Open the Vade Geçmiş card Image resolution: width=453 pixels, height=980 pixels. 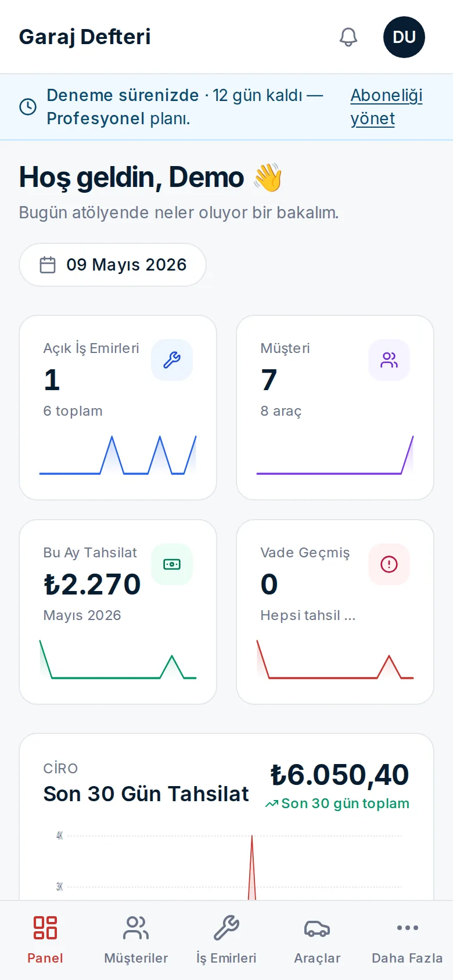[x=335, y=612]
